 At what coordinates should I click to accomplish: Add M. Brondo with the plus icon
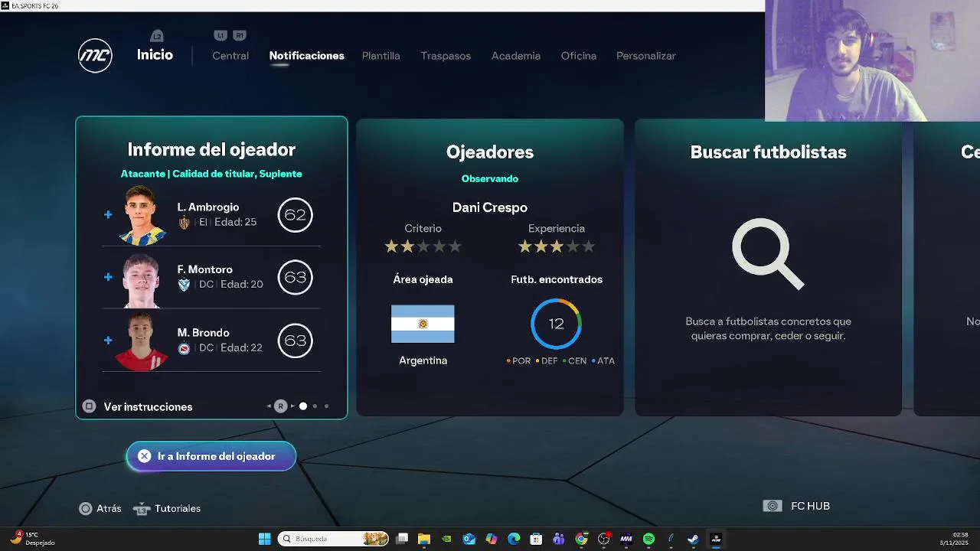(x=108, y=341)
